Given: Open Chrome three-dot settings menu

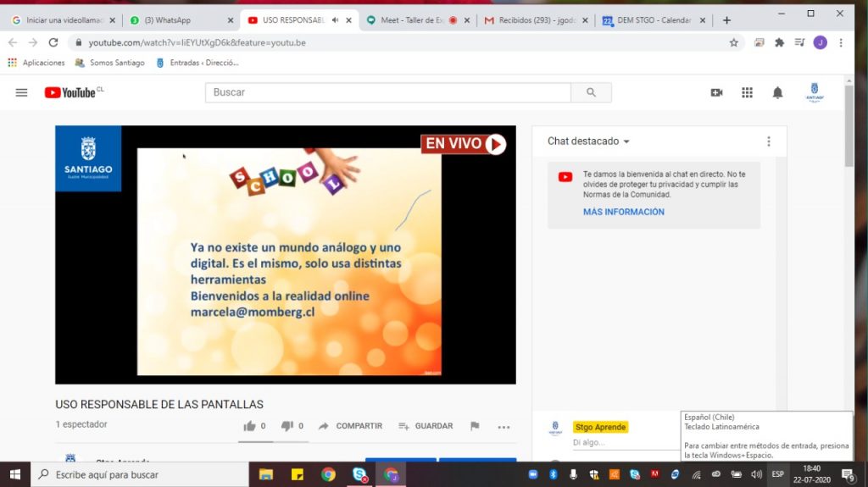Looking at the screenshot, I should (x=841, y=42).
